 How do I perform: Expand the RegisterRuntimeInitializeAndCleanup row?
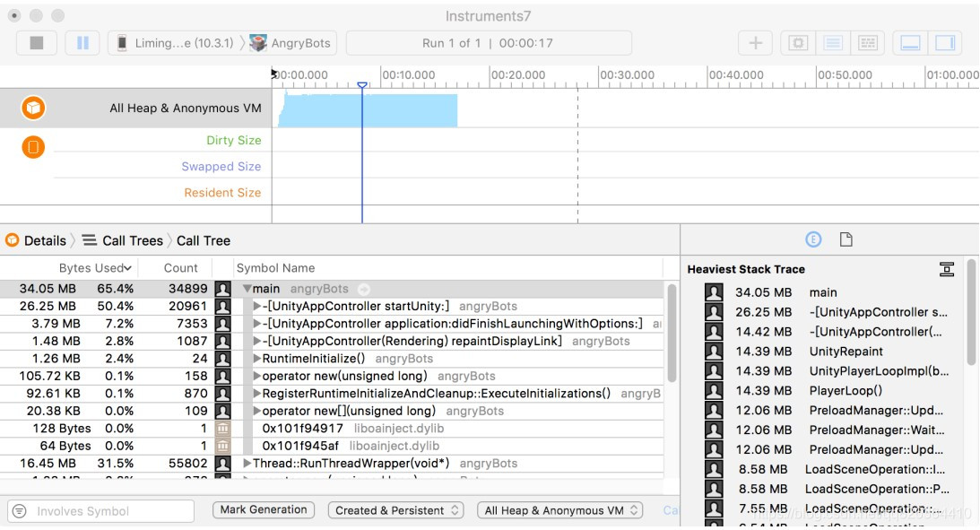(x=256, y=394)
